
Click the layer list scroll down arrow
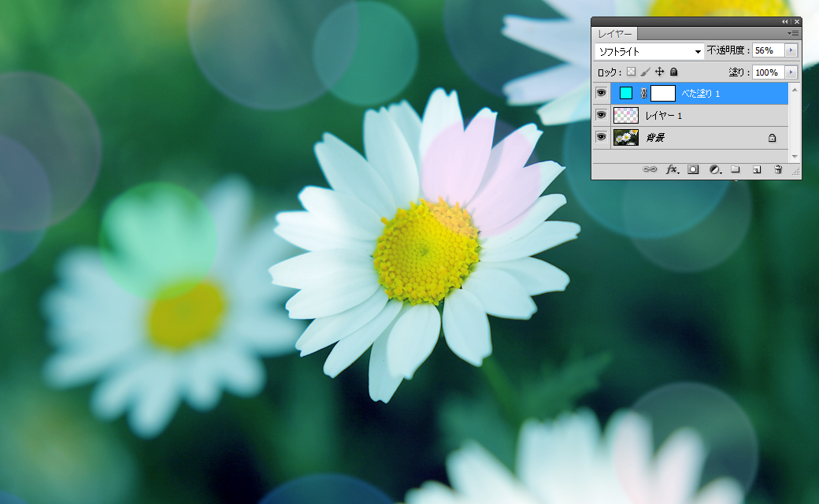tap(795, 156)
